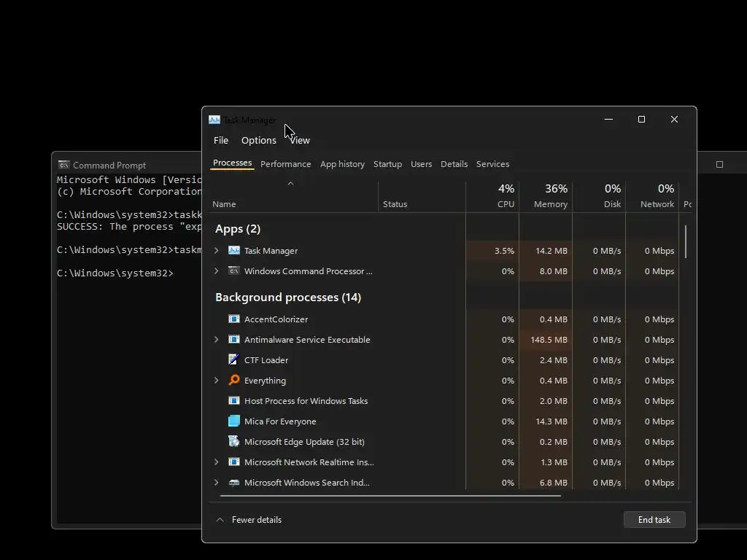Expand the Antimalware Service Executable row
This screenshot has height=560, width=747.
click(217, 340)
